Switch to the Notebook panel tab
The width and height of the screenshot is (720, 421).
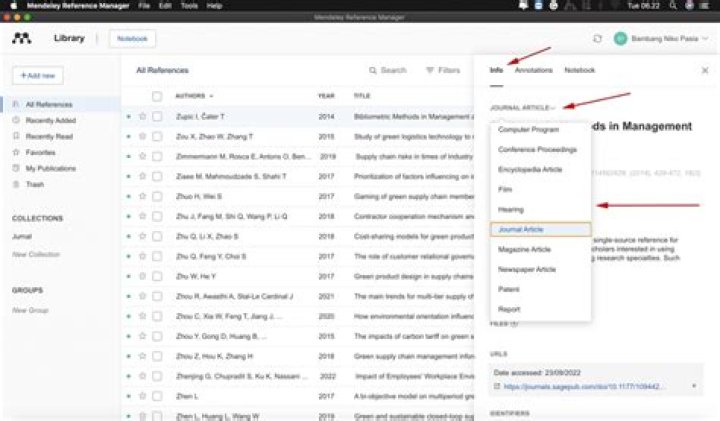tap(579, 70)
